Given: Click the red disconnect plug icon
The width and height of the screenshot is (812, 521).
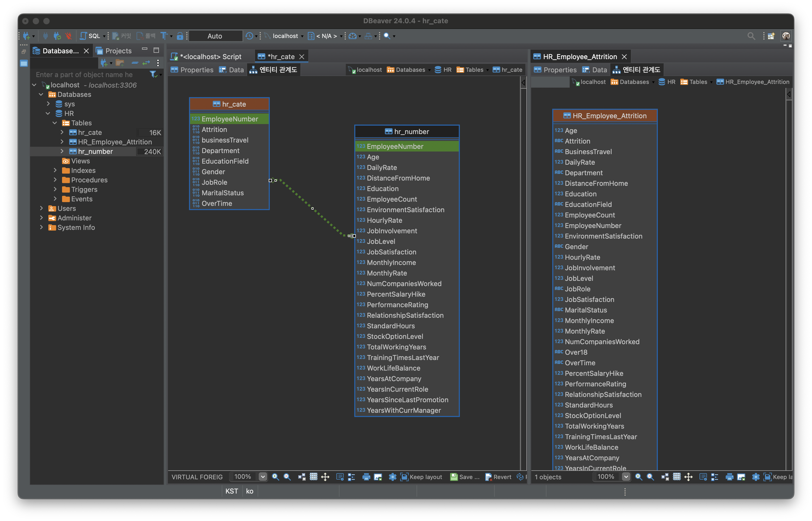Looking at the screenshot, I should pyautogui.click(x=69, y=36).
